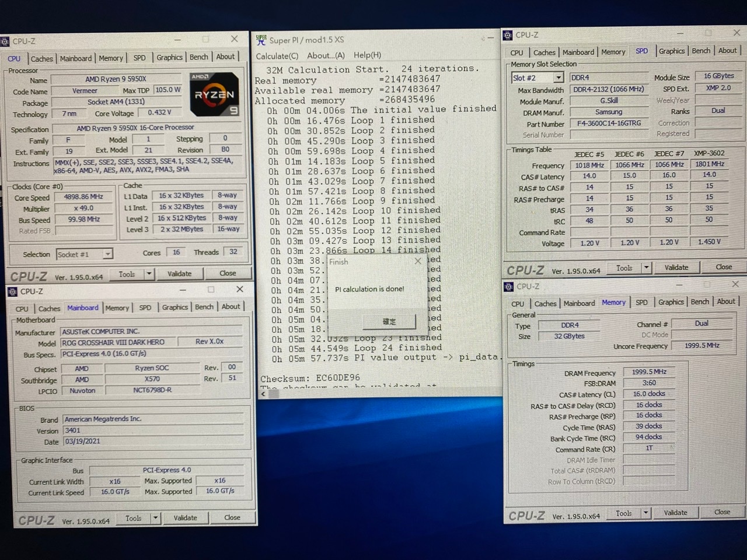Image resolution: width=747 pixels, height=560 pixels.
Task: Select Caches tab in bottom-right Memory window
Action: click(545, 303)
